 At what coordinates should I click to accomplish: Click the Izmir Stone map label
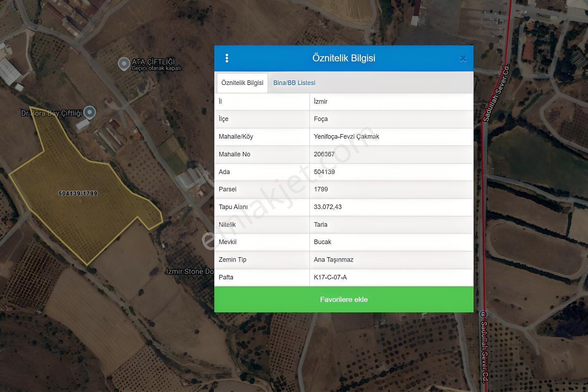190,271
